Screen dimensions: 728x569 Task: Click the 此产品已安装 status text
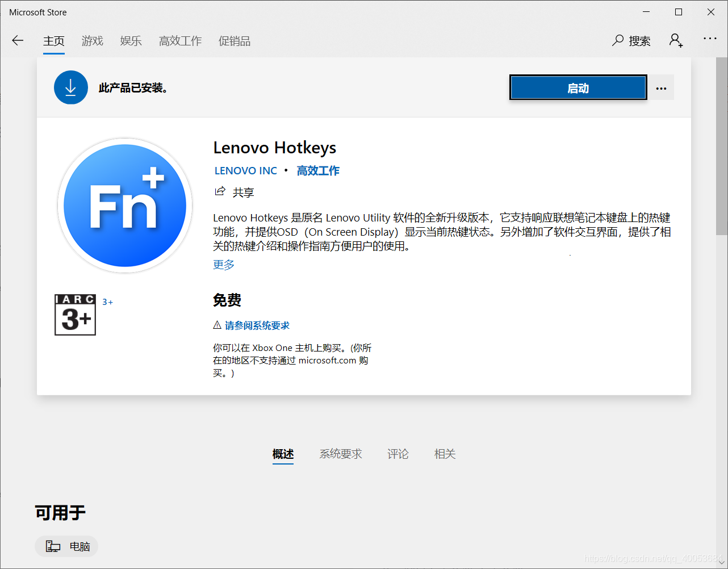[133, 88]
